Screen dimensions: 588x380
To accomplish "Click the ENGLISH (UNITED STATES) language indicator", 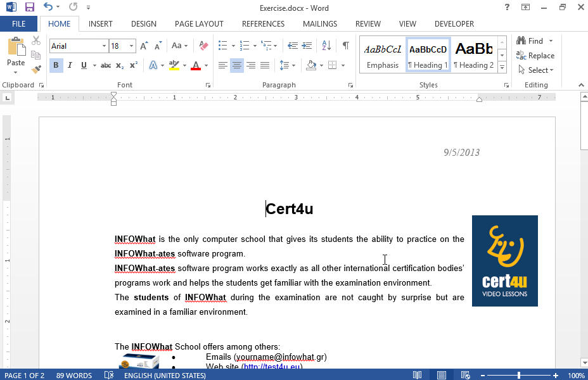I will coord(165,375).
